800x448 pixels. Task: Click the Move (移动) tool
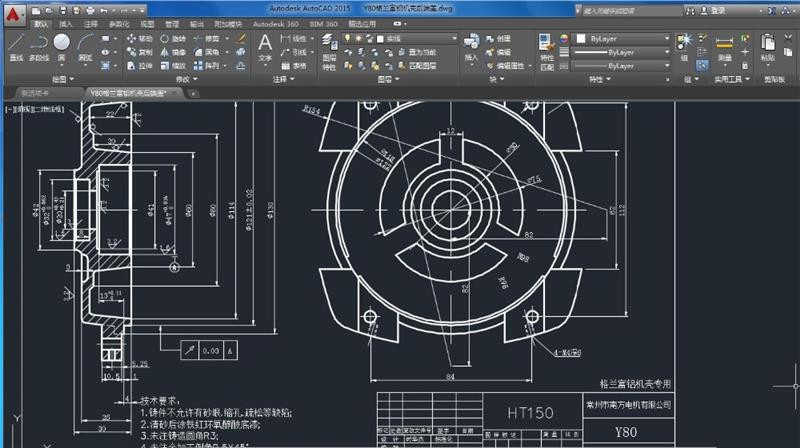(x=140, y=37)
